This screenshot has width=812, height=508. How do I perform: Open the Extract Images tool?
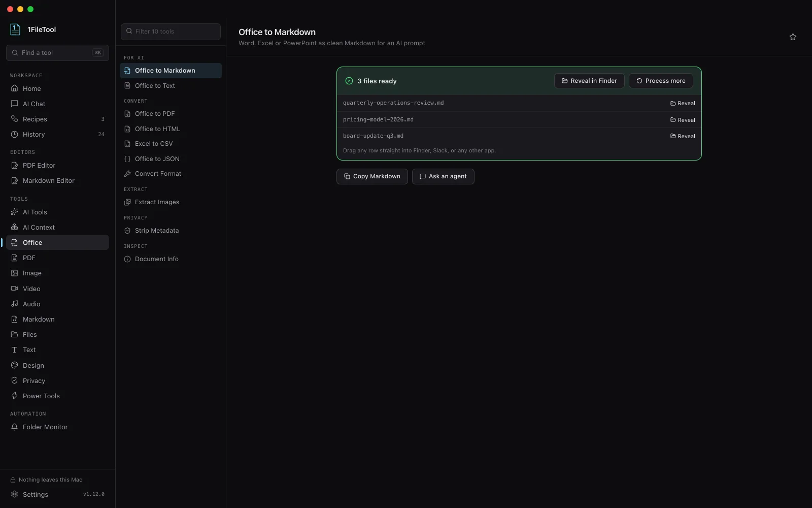click(171, 202)
